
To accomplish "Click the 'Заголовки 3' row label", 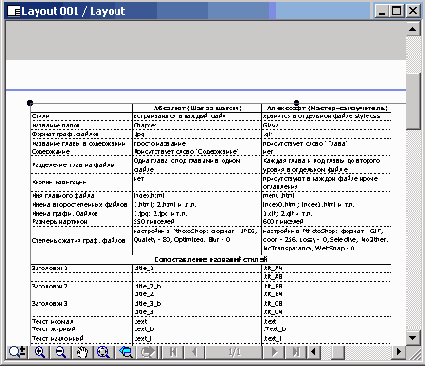I will (x=49, y=303).
